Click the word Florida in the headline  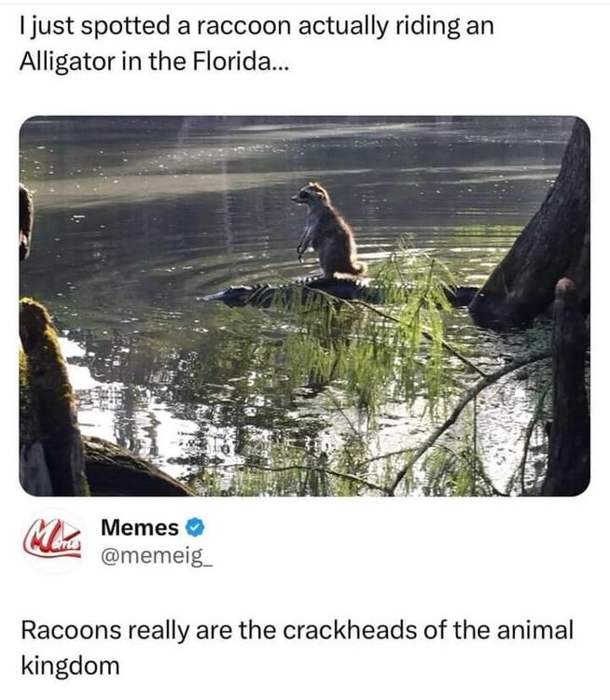[231, 62]
